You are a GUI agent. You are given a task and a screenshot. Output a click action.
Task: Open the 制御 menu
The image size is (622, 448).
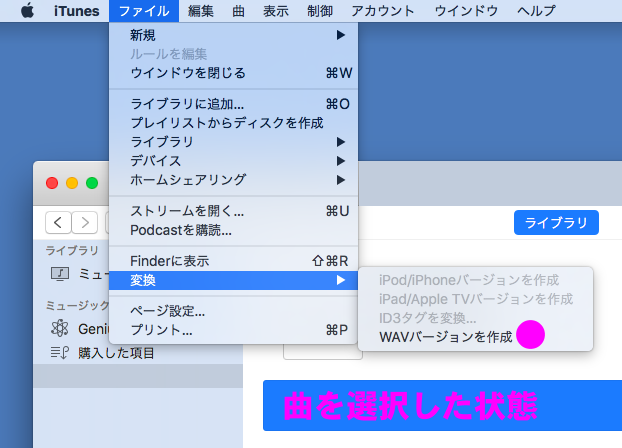click(x=320, y=11)
